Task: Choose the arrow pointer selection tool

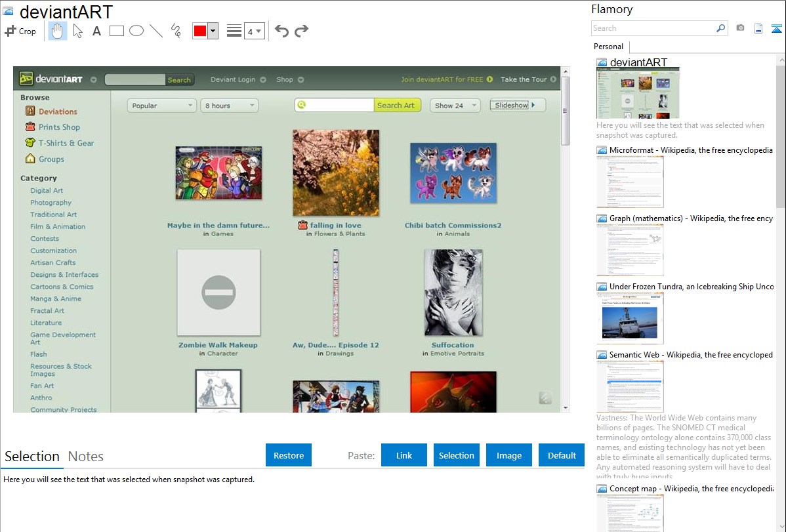Action: pos(77,31)
